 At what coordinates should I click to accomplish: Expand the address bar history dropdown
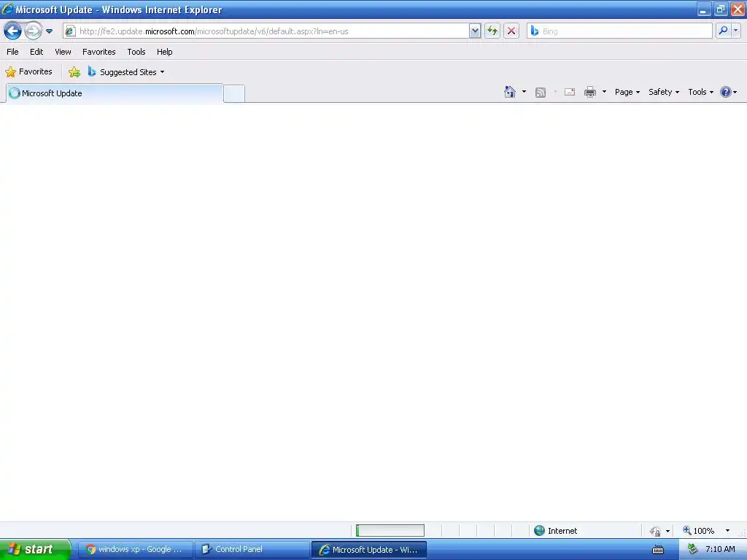[474, 31]
